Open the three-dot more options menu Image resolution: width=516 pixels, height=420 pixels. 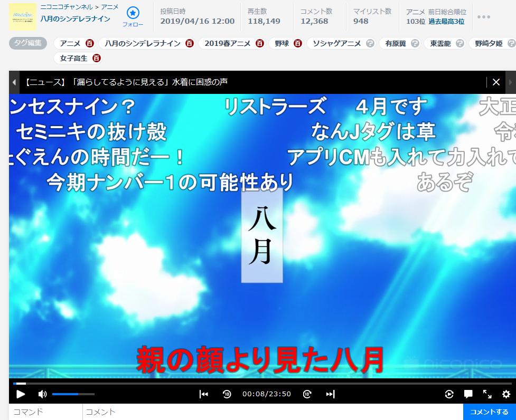point(484,17)
